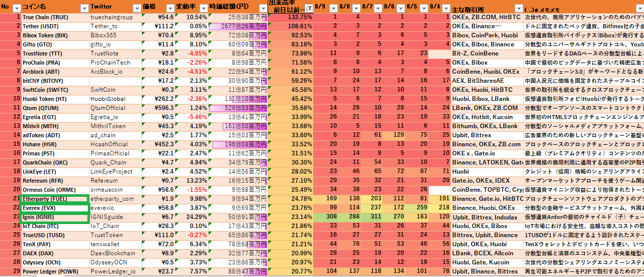Open the Twitter column filter dropdown
Image resolution: width=644 pixels, height=277 pixels.
coord(137,8)
